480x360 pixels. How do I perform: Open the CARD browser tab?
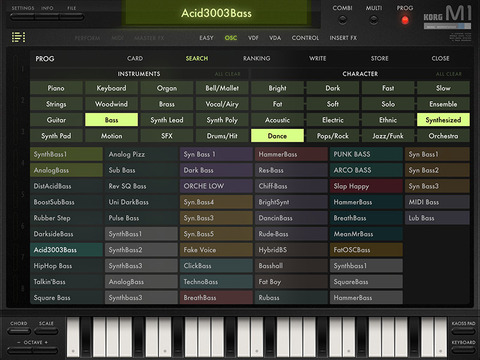135,58
